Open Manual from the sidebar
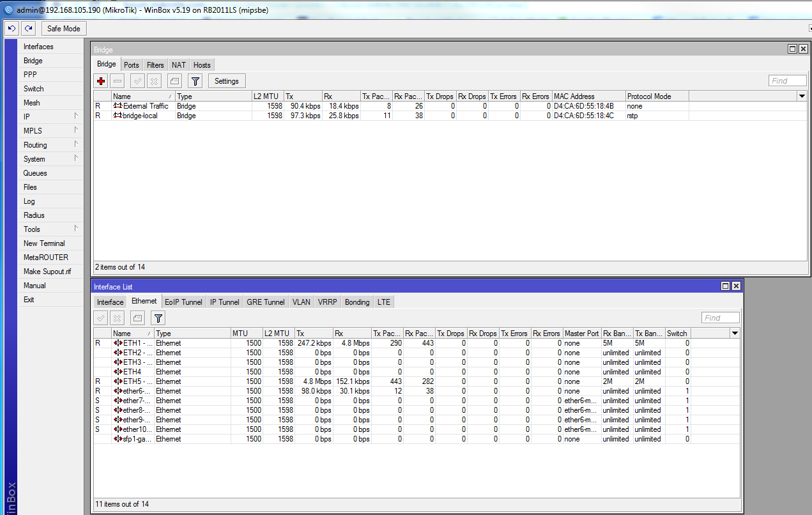812x515 pixels. tap(50, 286)
